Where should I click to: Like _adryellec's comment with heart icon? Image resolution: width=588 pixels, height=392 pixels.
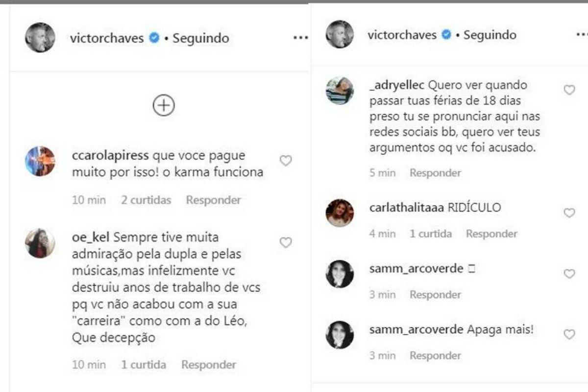pos(569,90)
